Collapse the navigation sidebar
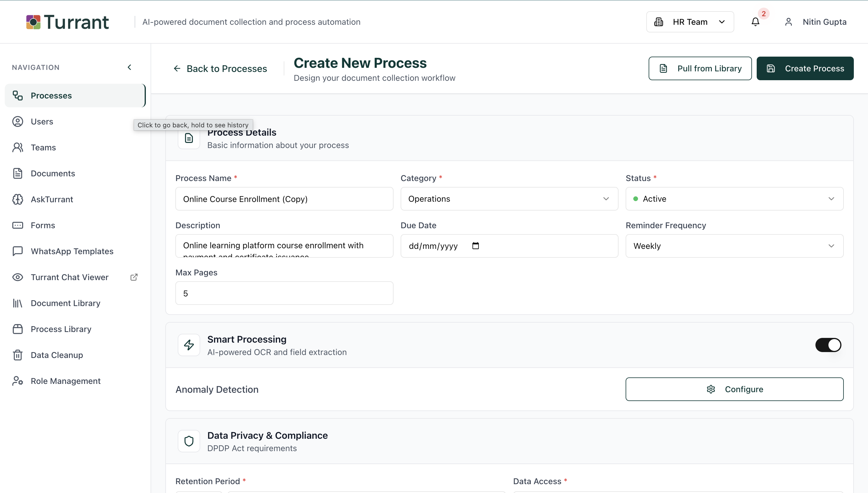 click(x=130, y=67)
